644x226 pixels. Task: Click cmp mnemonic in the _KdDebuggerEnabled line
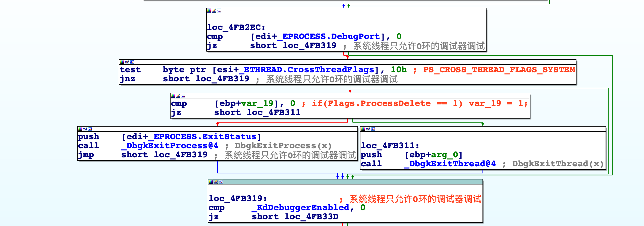[x=217, y=208]
